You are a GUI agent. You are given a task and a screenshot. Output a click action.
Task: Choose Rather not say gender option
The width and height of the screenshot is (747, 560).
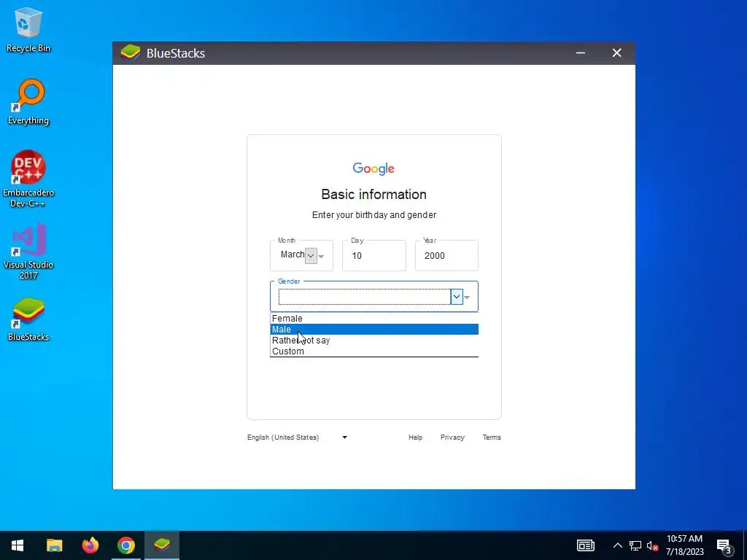point(374,340)
